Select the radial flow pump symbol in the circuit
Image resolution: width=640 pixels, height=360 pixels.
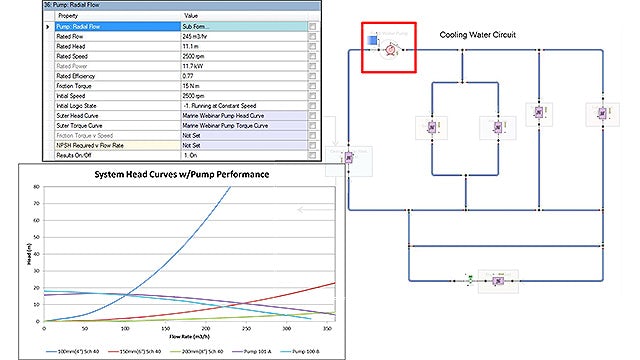pos(391,50)
